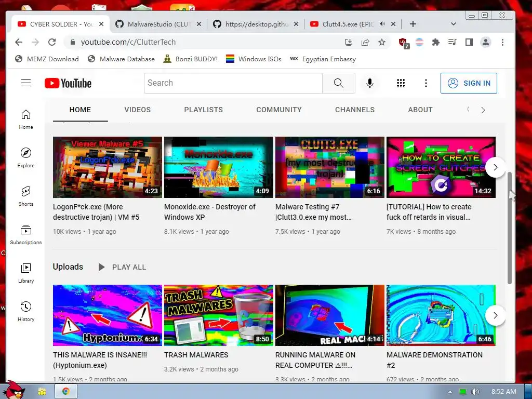Click the Uploads section heading
Image resolution: width=532 pixels, height=399 pixels.
[68, 267]
